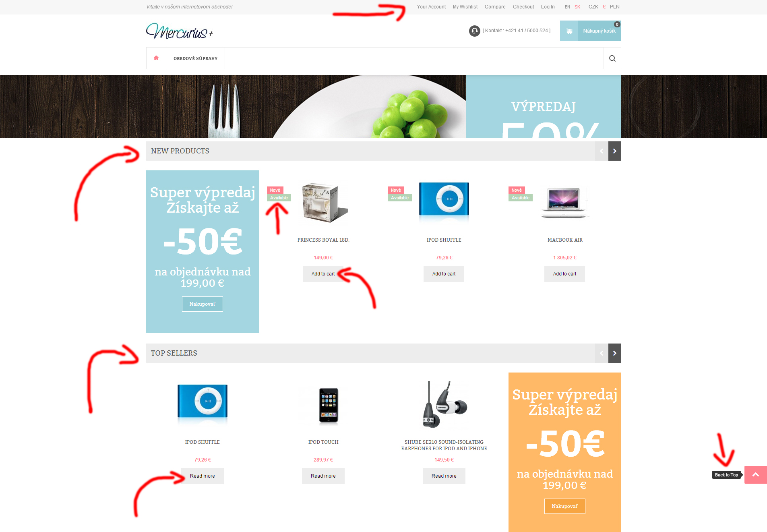
Task: Open the search magnifier icon
Action: (x=612, y=58)
